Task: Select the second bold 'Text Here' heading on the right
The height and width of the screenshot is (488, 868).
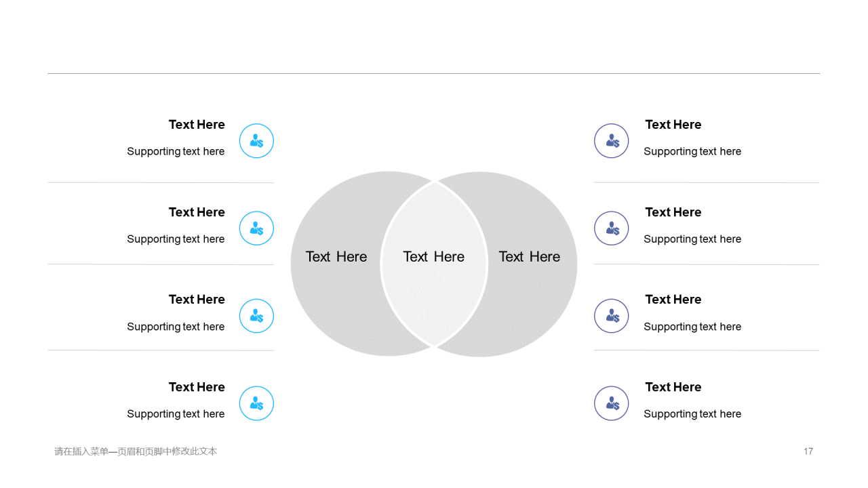Action: (673, 212)
